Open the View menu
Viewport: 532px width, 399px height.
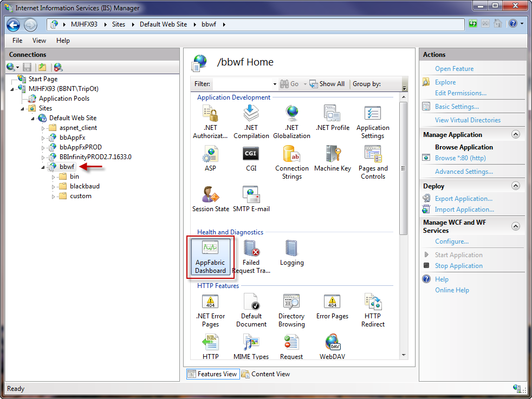[x=39, y=41]
